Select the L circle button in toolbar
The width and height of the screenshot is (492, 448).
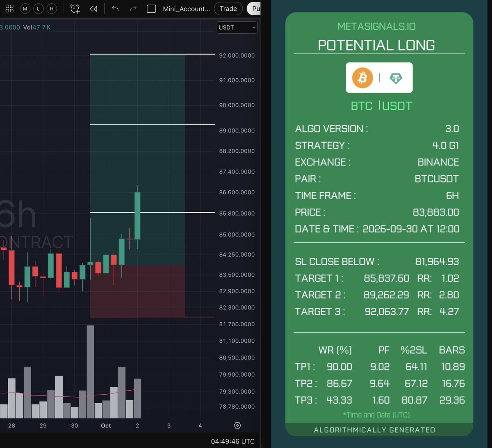[38, 9]
